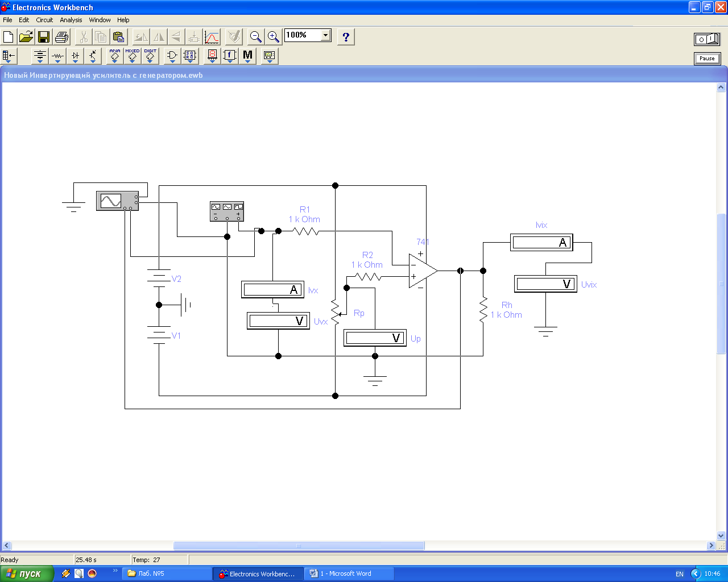The image size is (728, 582).
Task: Open the Transistors parts bin
Action: coord(93,56)
